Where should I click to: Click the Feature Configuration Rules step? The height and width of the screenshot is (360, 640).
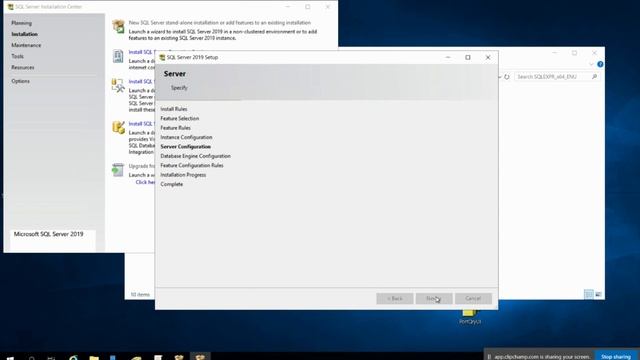(x=192, y=165)
